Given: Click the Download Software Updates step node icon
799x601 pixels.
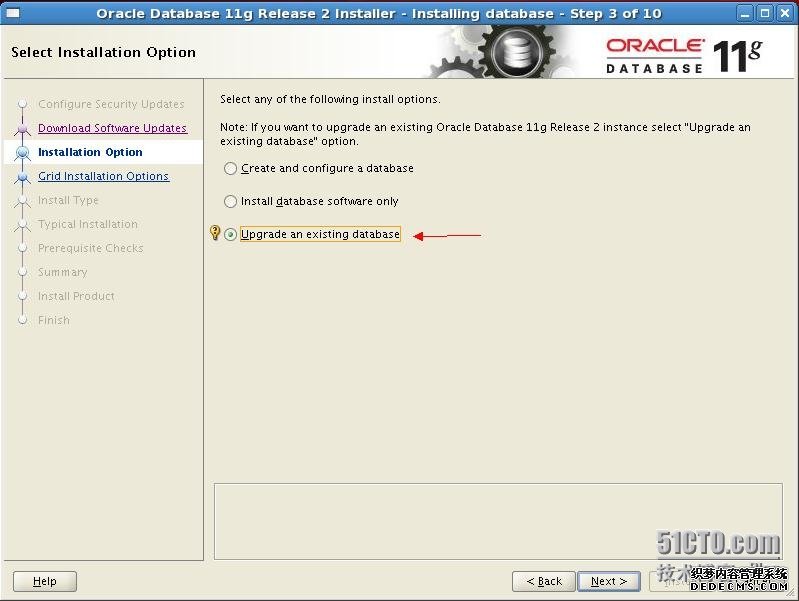Looking at the screenshot, I should 22,128.
